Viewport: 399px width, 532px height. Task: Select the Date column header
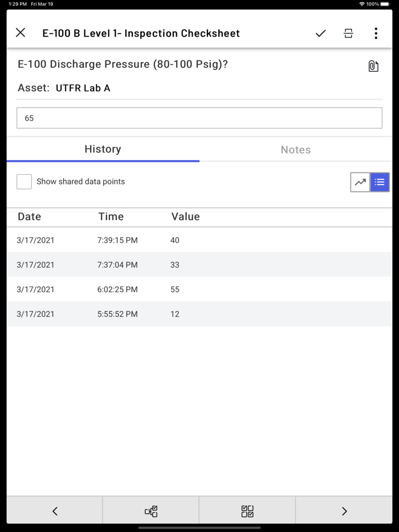point(30,216)
